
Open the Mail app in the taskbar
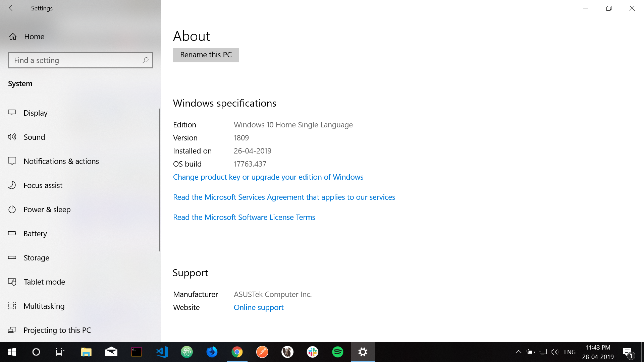(x=111, y=352)
